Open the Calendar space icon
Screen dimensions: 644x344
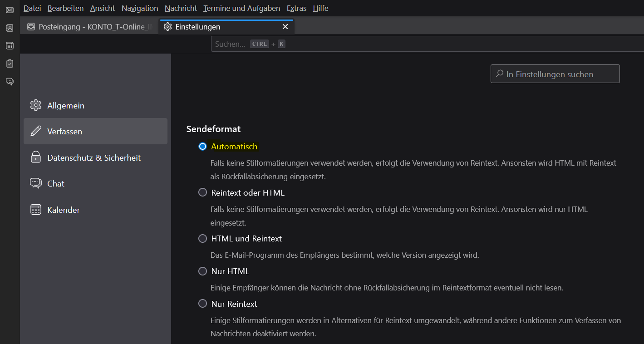tap(10, 46)
